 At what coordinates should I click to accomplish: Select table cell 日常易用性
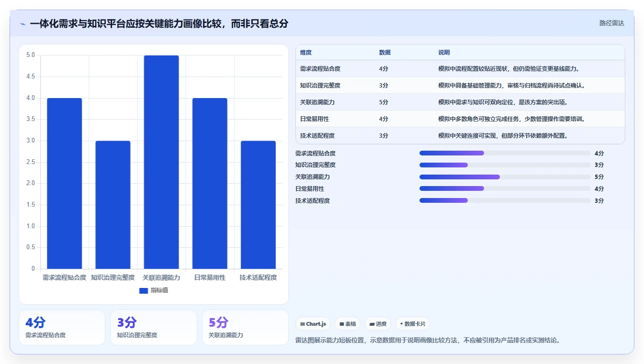[315, 119]
